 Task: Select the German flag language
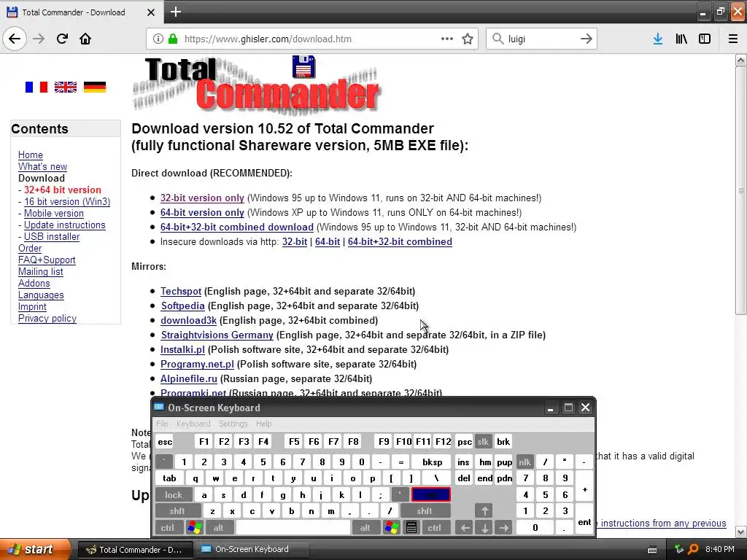tap(95, 87)
